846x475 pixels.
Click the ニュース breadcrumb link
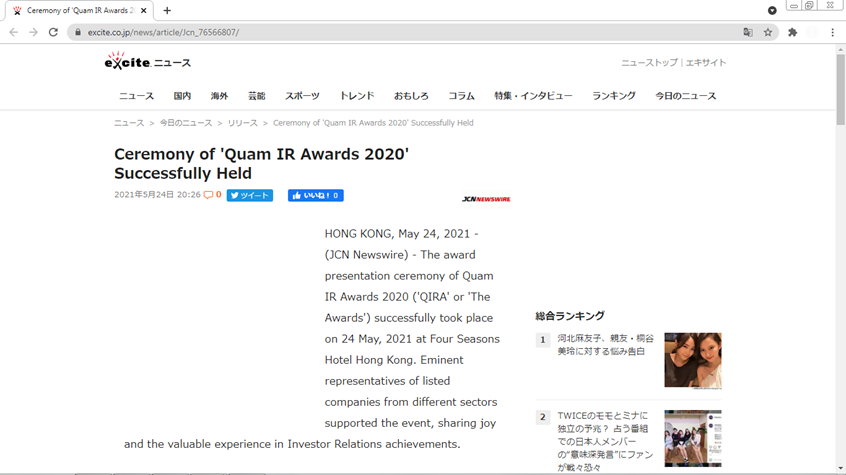click(x=129, y=123)
